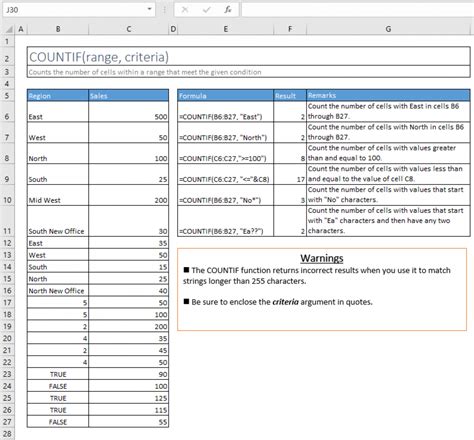Click the 'Be sure to enclose' warning text
The width and height of the screenshot is (474, 440).
pyautogui.click(x=278, y=302)
